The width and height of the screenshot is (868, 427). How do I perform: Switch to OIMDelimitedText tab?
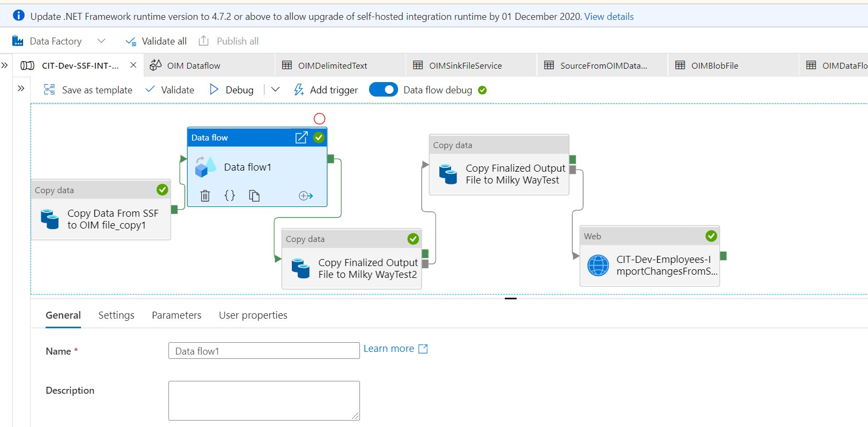pos(340,65)
